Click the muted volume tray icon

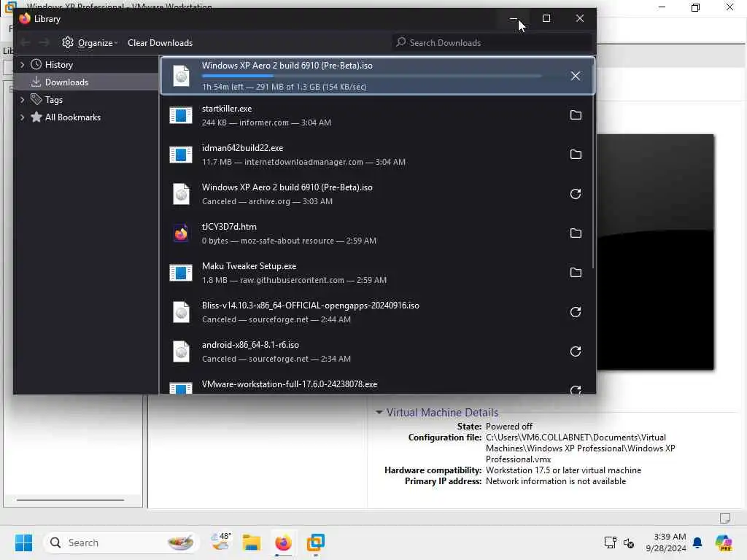629,542
